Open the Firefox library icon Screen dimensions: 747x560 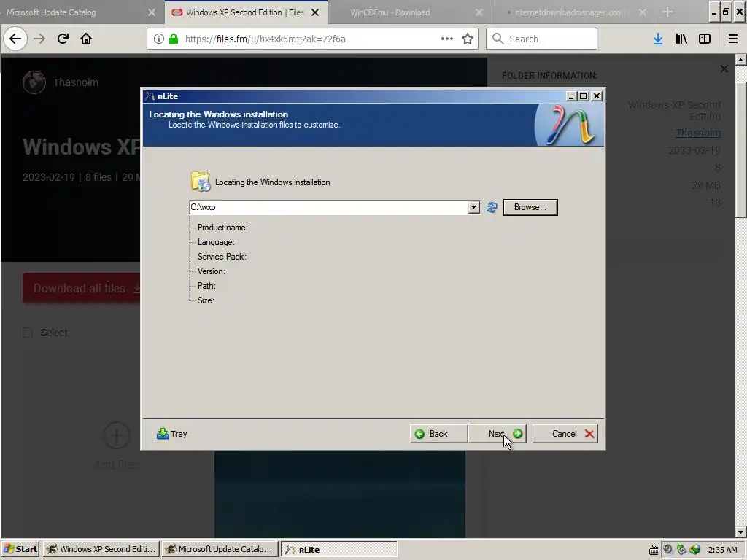(681, 39)
